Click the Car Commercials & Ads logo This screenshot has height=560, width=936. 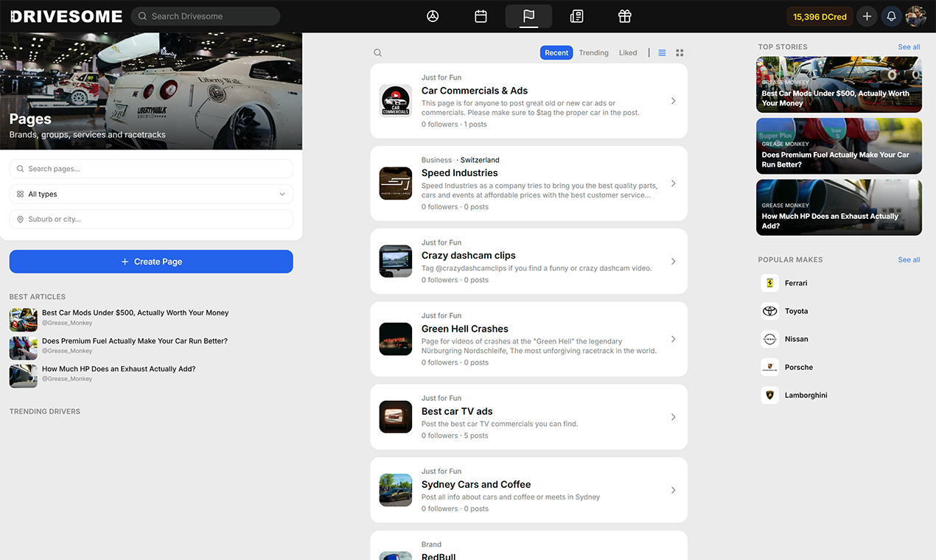pyautogui.click(x=395, y=101)
